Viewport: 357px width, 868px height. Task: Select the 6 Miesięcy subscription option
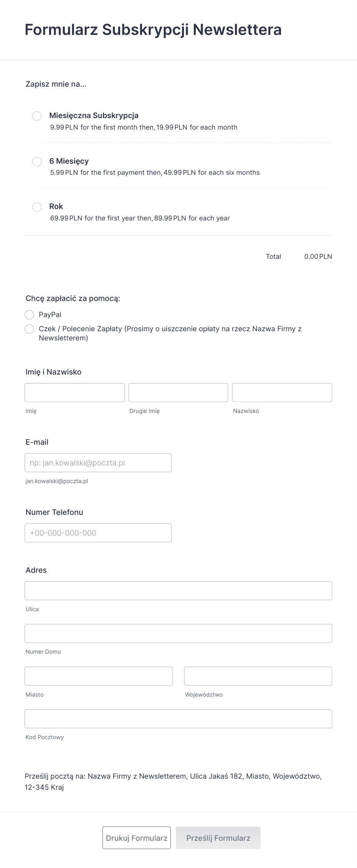click(37, 161)
